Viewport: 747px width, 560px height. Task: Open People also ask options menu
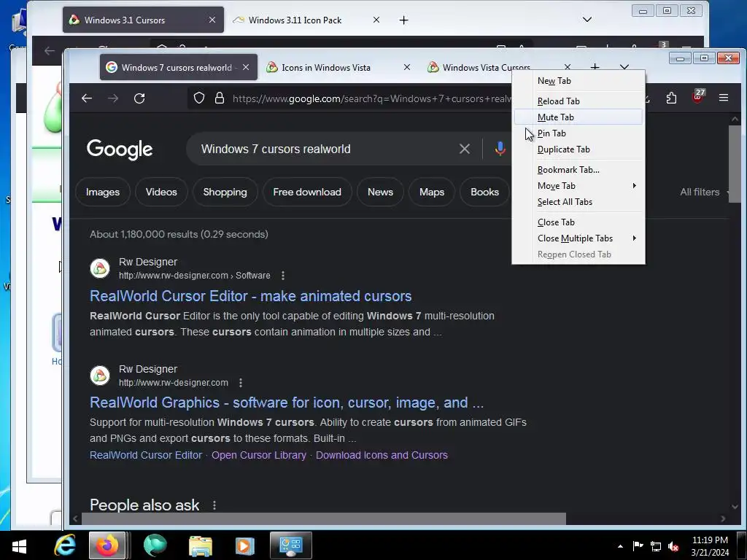[x=214, y=505]
